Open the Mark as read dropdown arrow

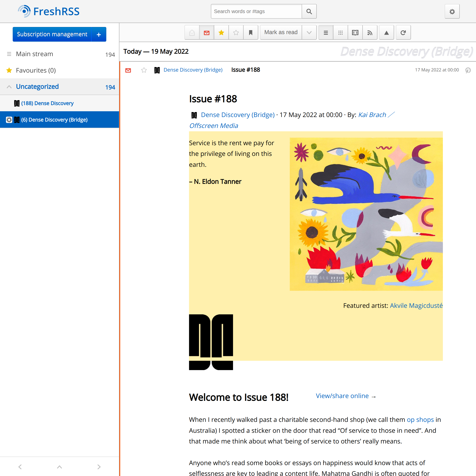[x=309, y=32]
